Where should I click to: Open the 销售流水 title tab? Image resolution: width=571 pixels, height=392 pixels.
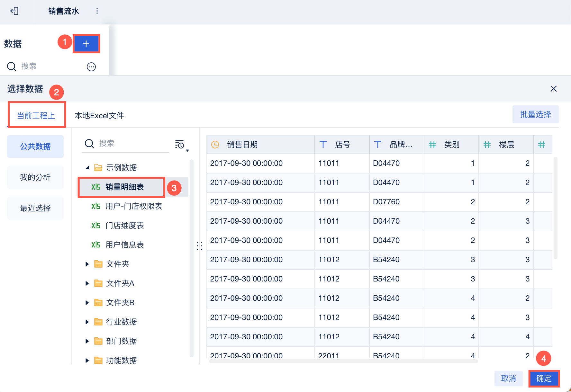coord(64,11)
